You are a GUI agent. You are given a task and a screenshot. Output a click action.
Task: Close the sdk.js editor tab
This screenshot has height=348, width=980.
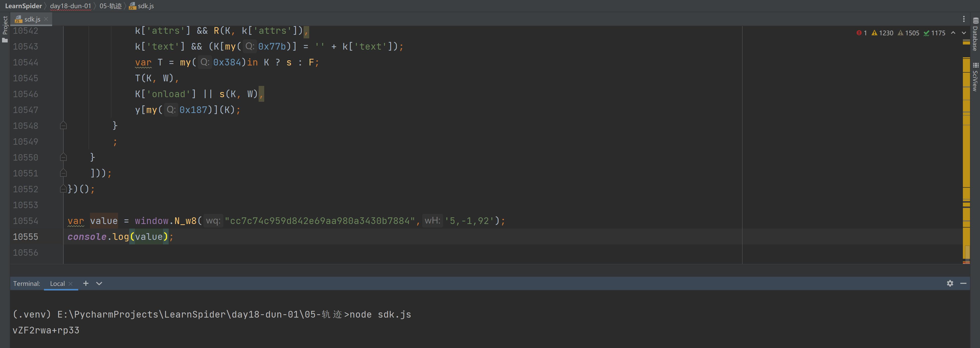coord(46,19)
